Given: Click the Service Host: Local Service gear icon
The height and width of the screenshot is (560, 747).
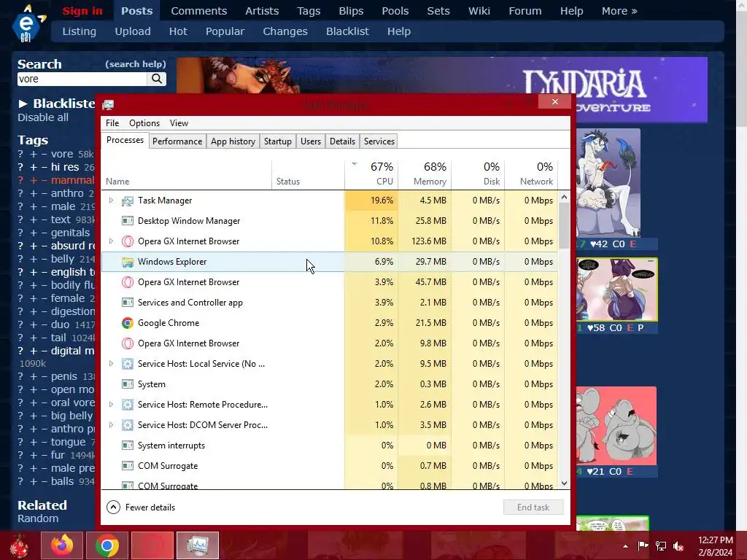Looking at the screenshot, I should [x=127, y=364].
